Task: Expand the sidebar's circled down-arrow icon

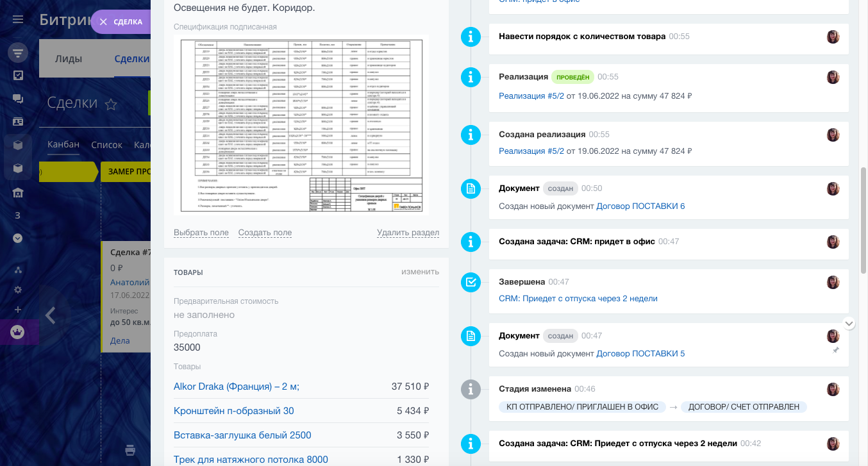Action: [x=18, y=238]
